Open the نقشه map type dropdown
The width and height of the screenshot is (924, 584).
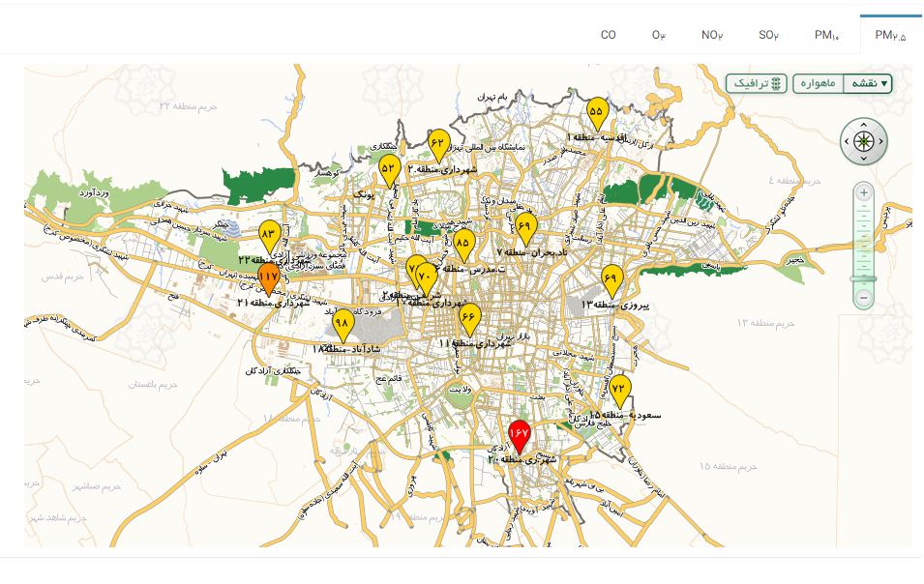tap(868, 83)
